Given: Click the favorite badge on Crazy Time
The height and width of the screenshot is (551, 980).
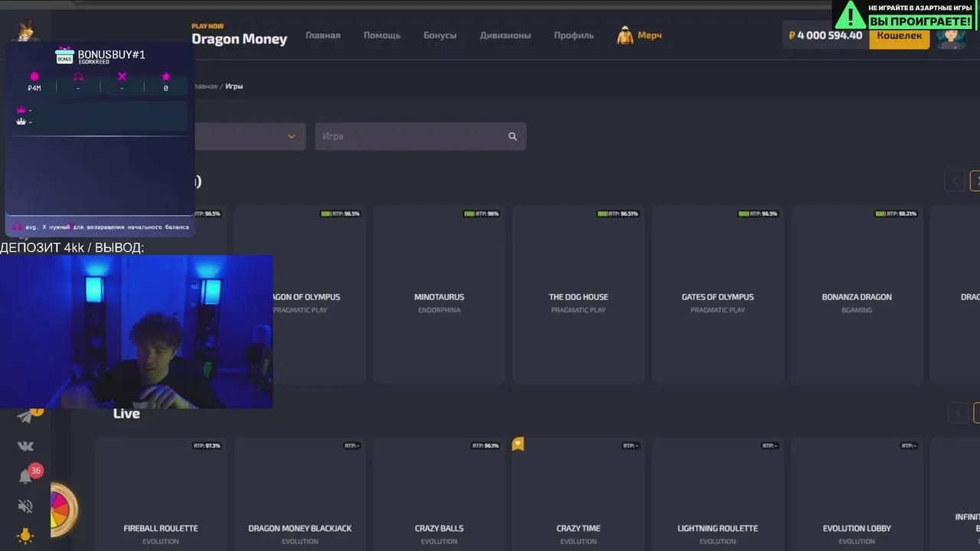Looking at the screenshot, I should coord(518,444).
